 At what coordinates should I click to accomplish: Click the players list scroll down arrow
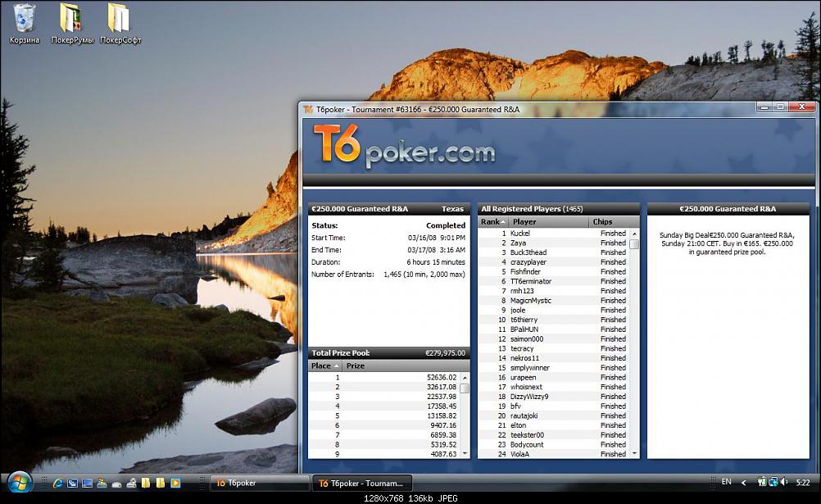click(635, 454)
